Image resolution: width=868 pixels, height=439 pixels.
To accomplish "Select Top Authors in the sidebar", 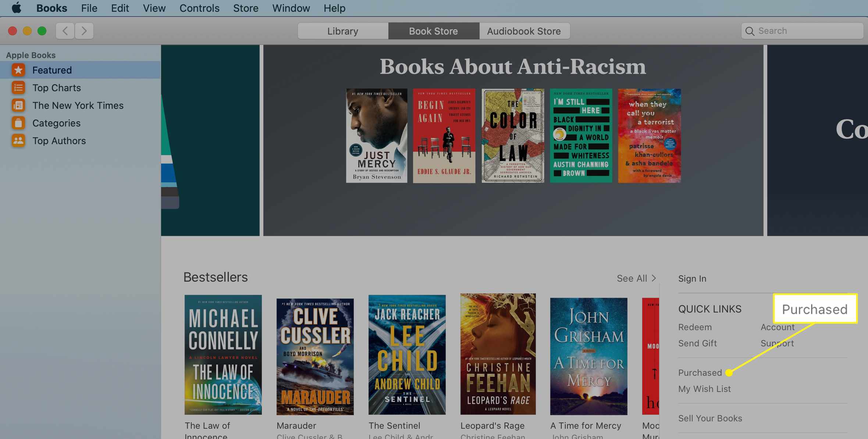I will [x=80, y=140].
